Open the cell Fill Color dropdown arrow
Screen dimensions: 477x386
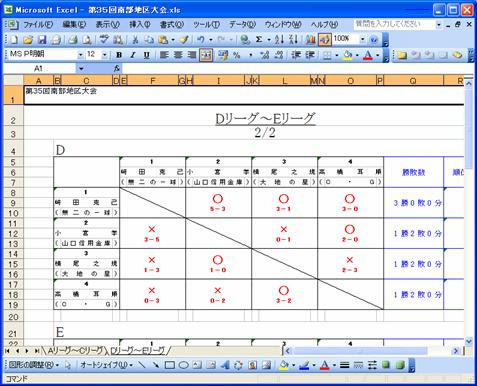coord(357,55)
